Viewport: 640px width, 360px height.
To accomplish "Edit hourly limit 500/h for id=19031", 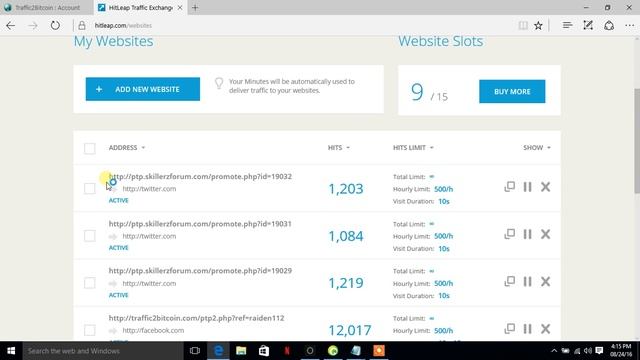I will point(444,236).
